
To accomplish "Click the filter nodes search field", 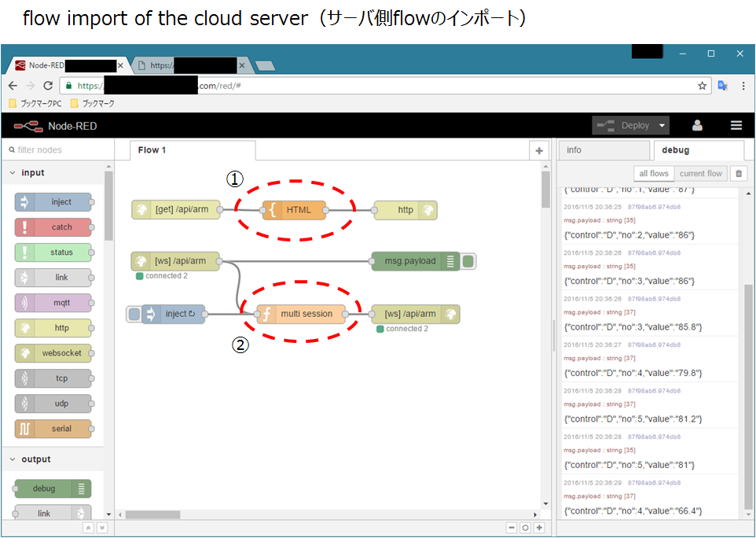I will [x=58, y=150].
